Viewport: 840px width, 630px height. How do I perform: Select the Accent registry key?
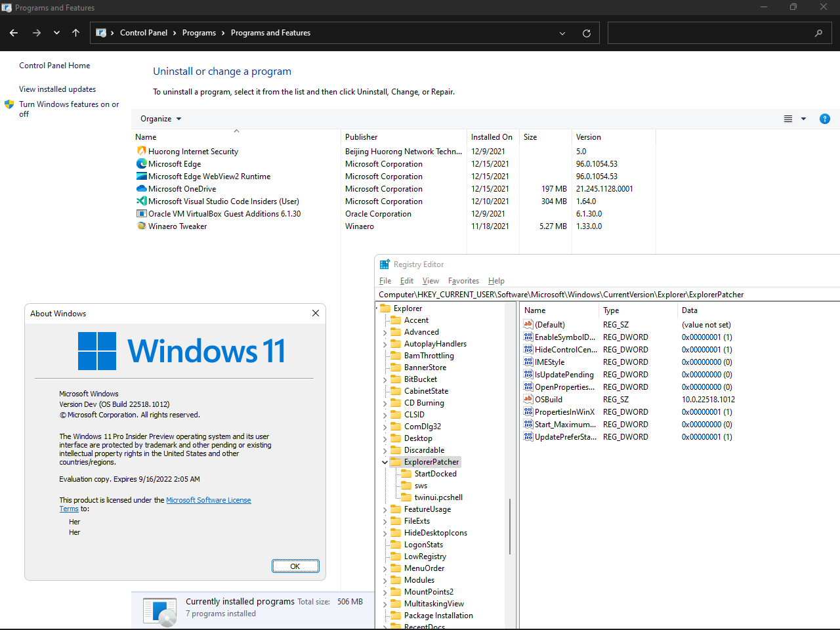[x=416, y=320]
